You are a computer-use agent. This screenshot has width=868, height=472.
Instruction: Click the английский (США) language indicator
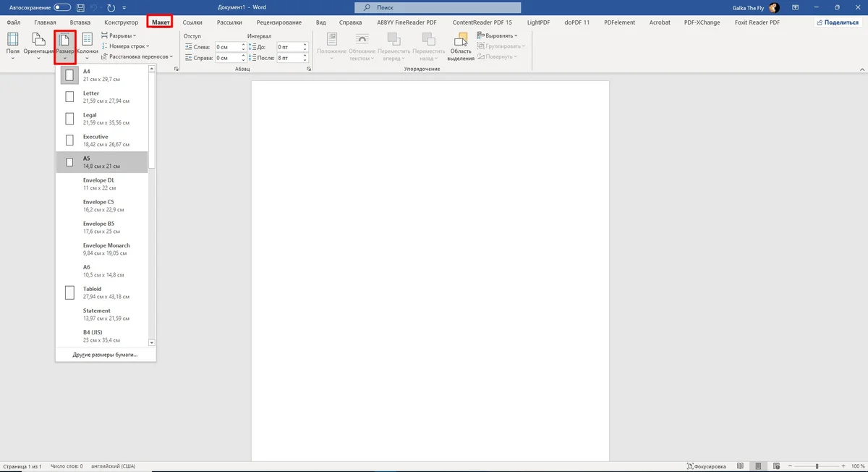[x=112, y=466]
